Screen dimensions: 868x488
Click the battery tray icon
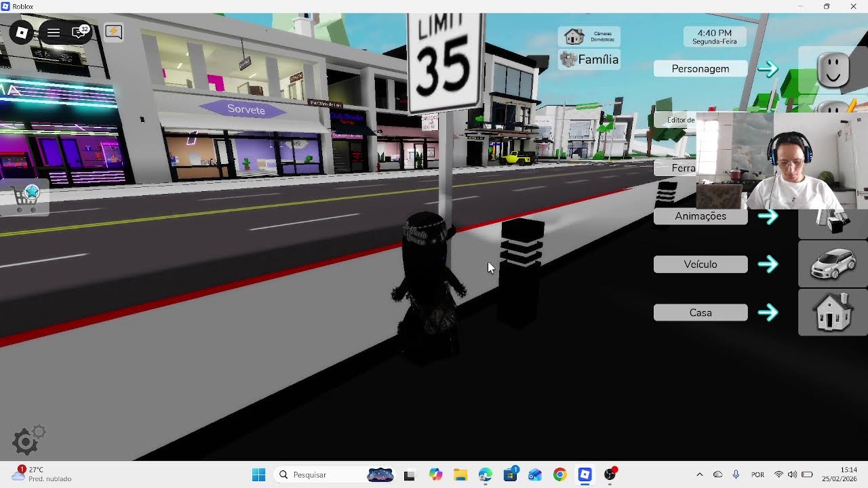tap(807, 474)
